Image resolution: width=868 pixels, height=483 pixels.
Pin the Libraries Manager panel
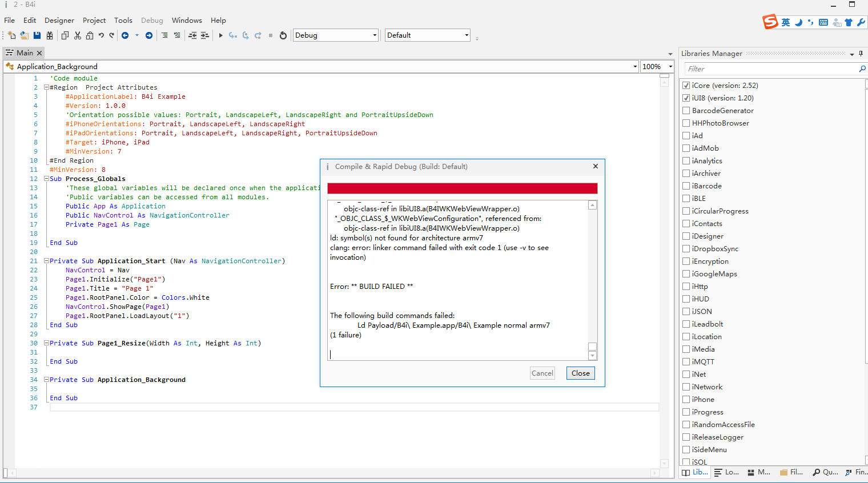click(x=861, y=54)
